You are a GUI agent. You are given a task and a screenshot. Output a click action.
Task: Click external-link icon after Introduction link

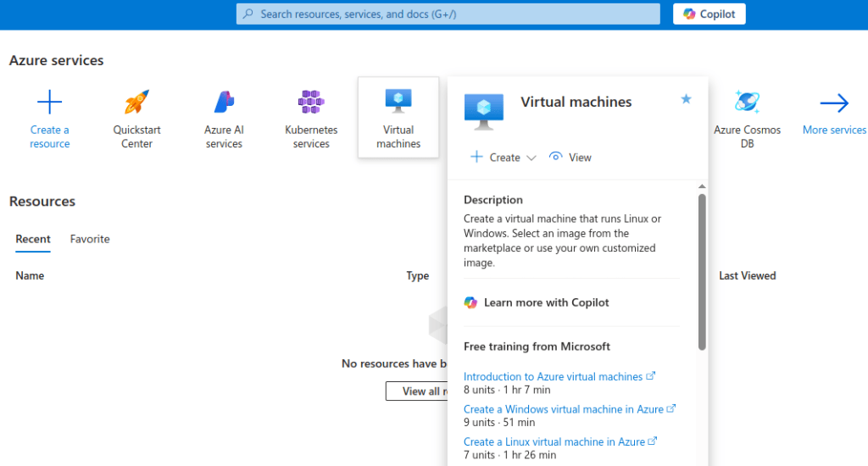click(x=651, y=376)
